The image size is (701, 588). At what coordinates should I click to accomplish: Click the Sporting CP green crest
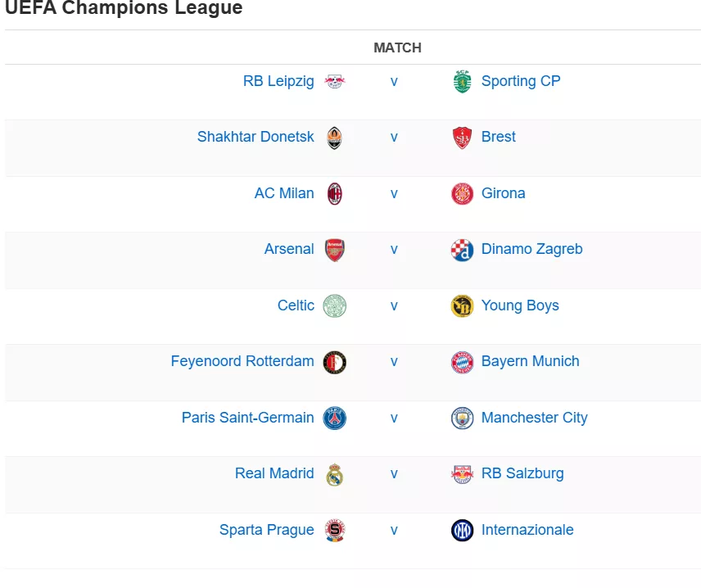(462, 81)
